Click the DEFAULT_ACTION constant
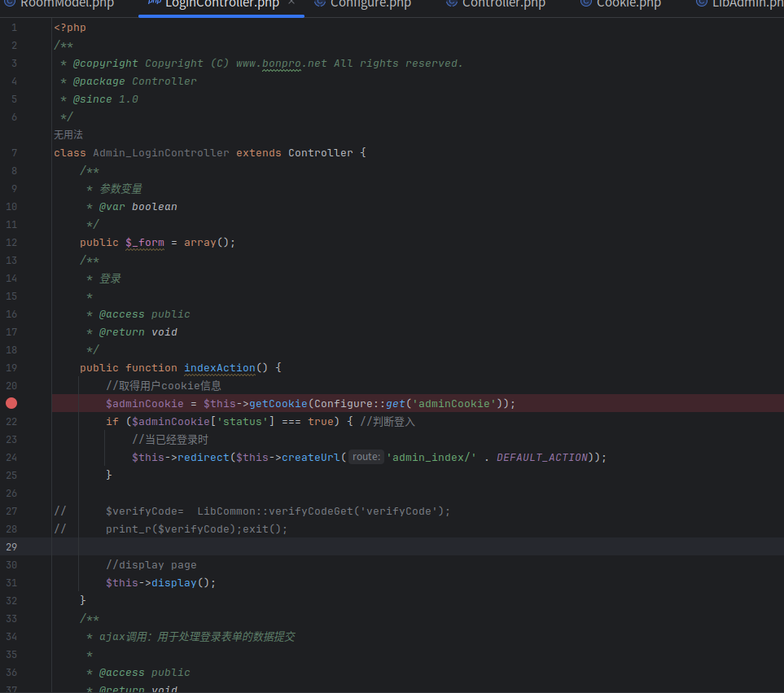Viewport: 784px width, 693px height. point(541,457)
